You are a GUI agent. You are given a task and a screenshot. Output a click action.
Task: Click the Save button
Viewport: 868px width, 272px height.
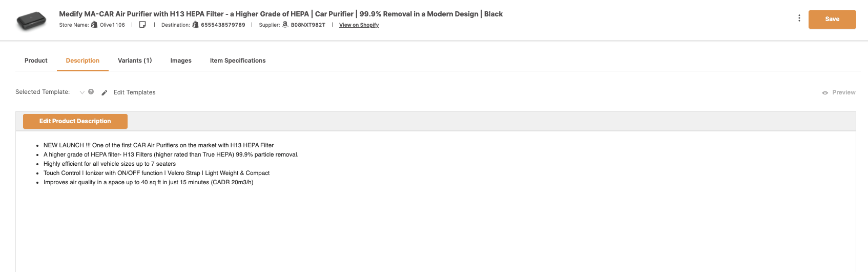832,20
